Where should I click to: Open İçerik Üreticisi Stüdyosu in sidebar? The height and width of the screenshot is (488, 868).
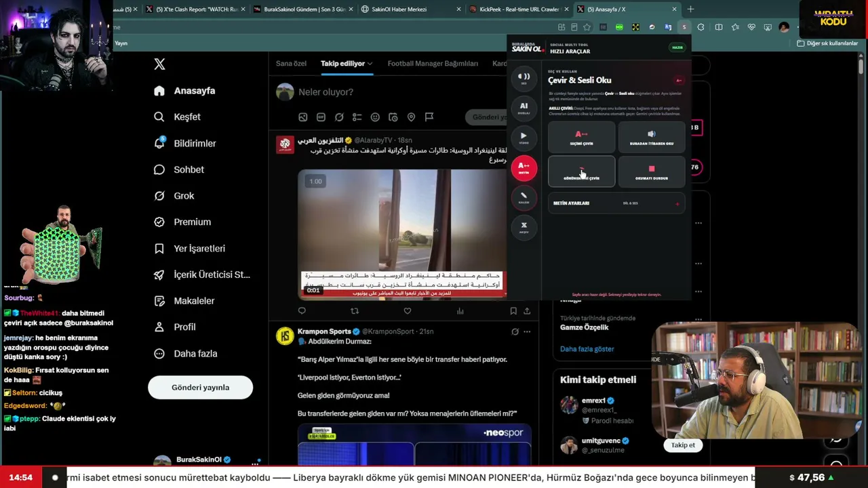(202, 274)
